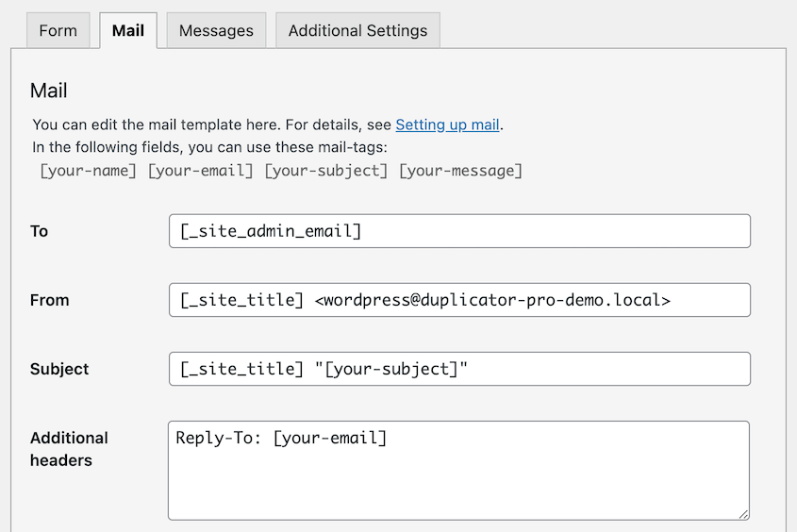This screenshot has height=532, width=797.
Task: Click the From email input field
Action: (459, 300)
